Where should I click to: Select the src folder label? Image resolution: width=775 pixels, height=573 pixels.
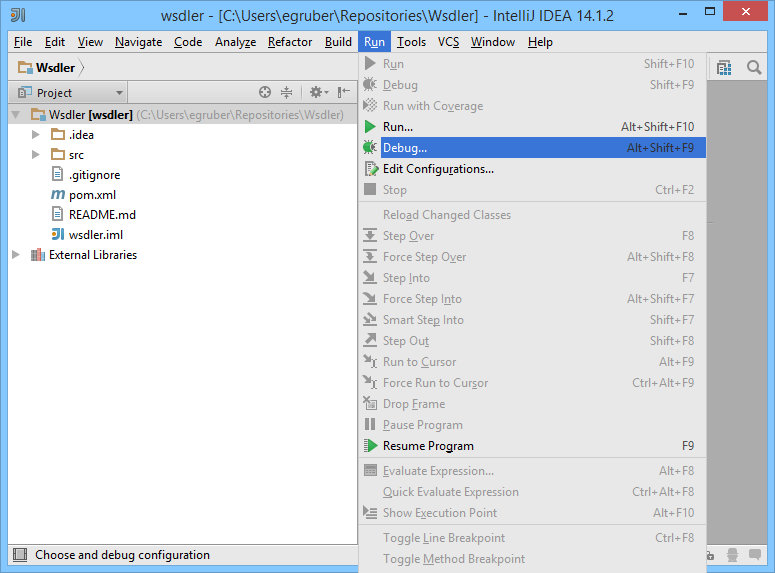tap(76, 155)
